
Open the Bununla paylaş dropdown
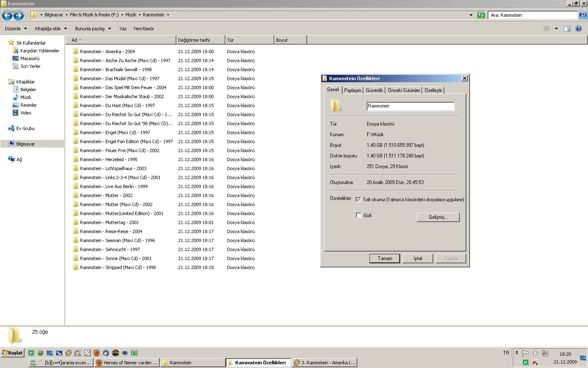click(x=93, y=29)
